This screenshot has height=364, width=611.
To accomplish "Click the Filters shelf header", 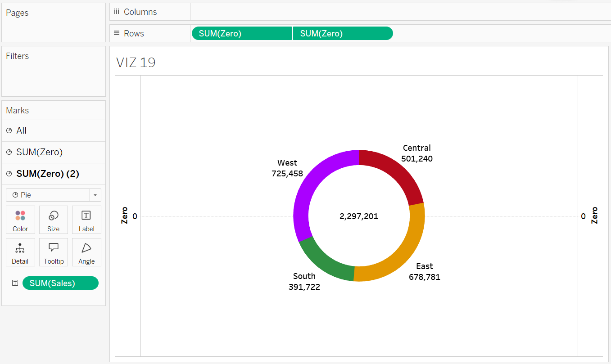I will tap(17, 56).
